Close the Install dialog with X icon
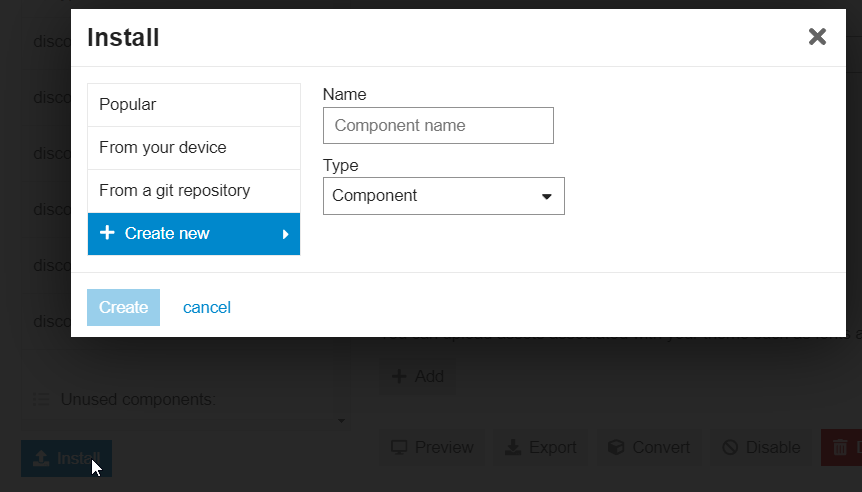The image size is (862, 492). click(x=817, y=37)
